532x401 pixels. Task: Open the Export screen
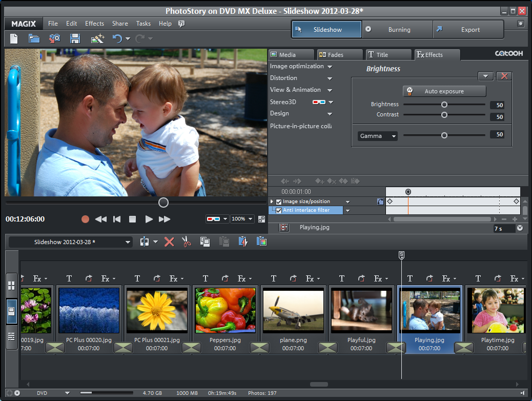[468, 30]
